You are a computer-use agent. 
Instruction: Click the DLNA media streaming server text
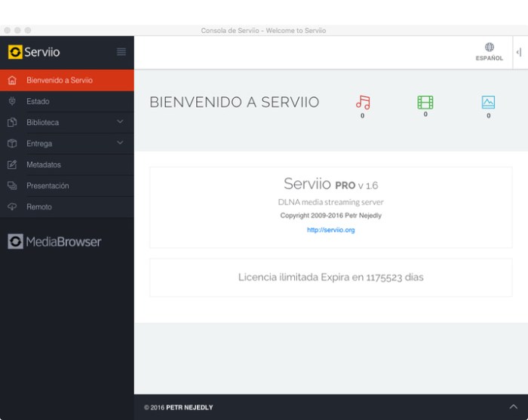330,202
